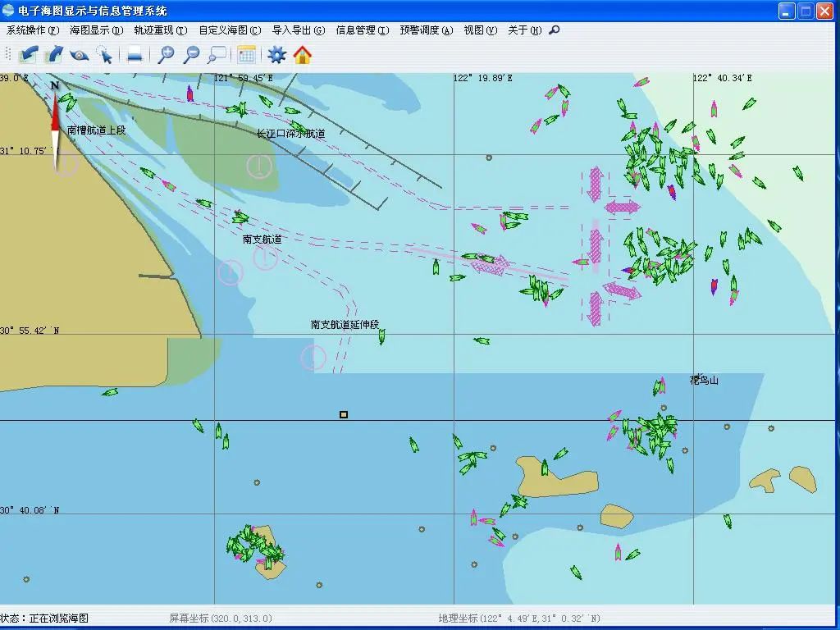Click the 南支航道延伸段 chart label
This screenshot has width=840, height=630.
click(345, 324)
